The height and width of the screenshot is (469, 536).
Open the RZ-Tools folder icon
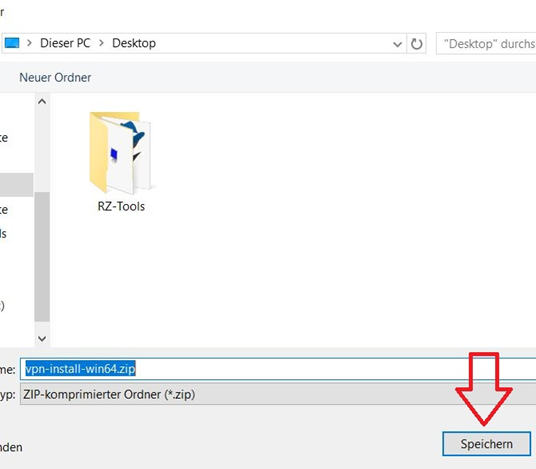[121, 152]
